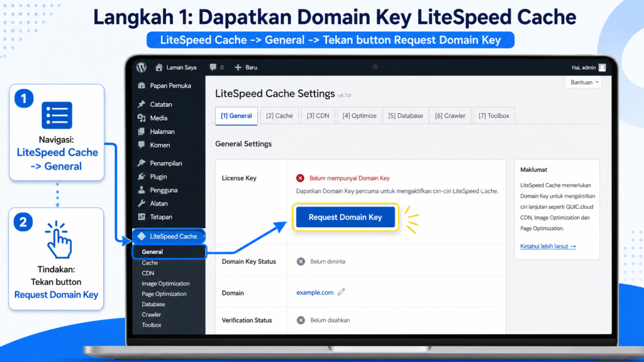The height and width of the screenshot is (362, 644).
Task: Select Crawler submenu item
Action: [151, 314]
